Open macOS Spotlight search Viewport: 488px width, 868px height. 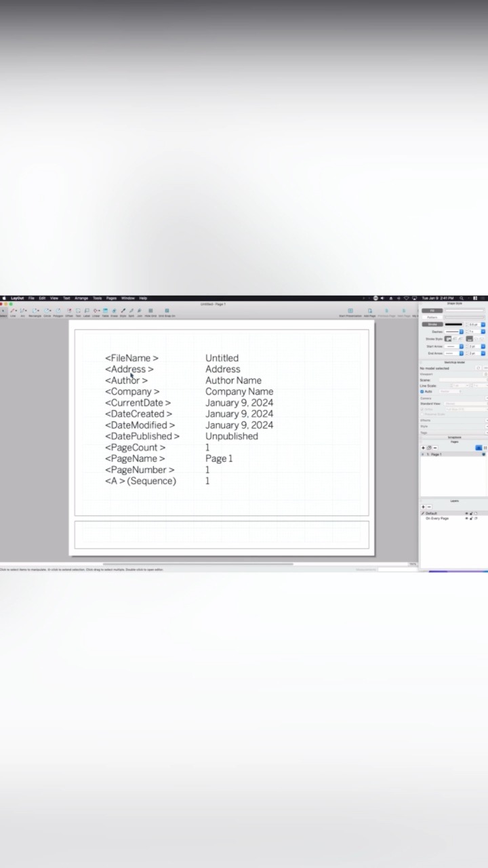pyautogui.click(x=462, y=298)
